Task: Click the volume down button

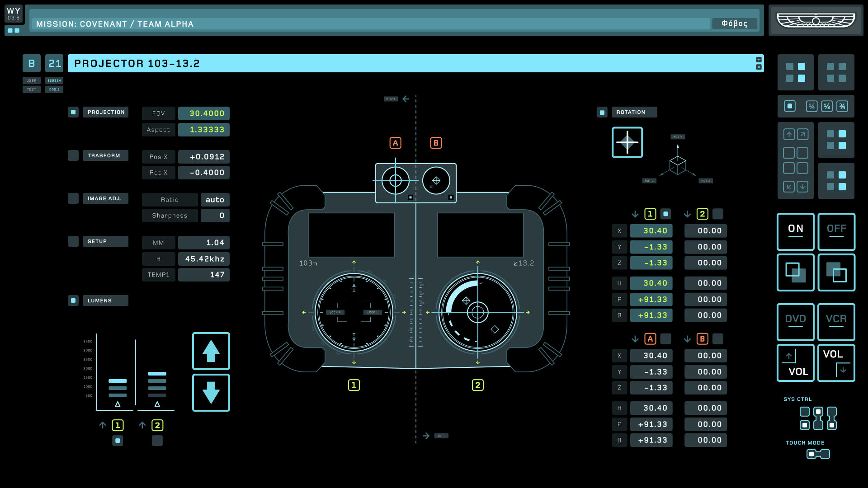Action: pyautogui.click(x=836, y=363)
